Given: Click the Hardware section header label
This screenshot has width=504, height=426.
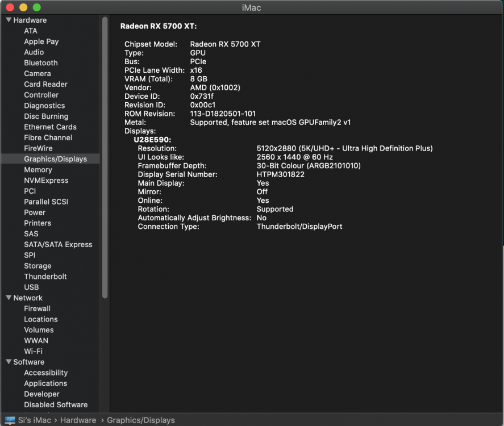Looking at the screenshot, I should click(30, 20).
